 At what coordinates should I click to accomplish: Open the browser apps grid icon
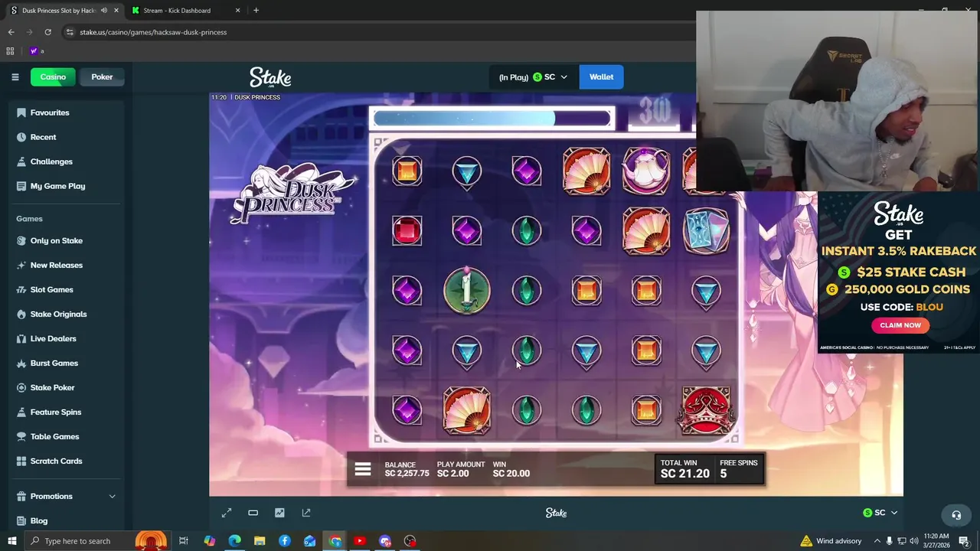pos(10,51)
